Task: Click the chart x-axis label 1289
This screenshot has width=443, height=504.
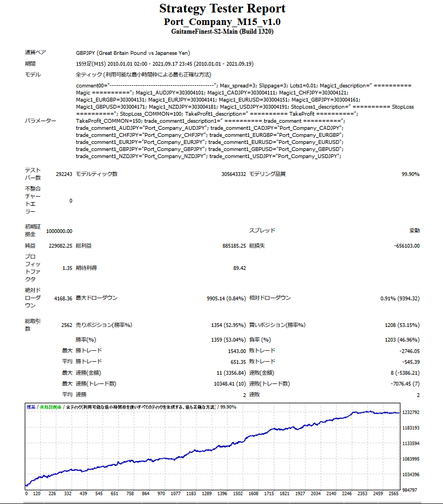Action: [x=206, y=493]
